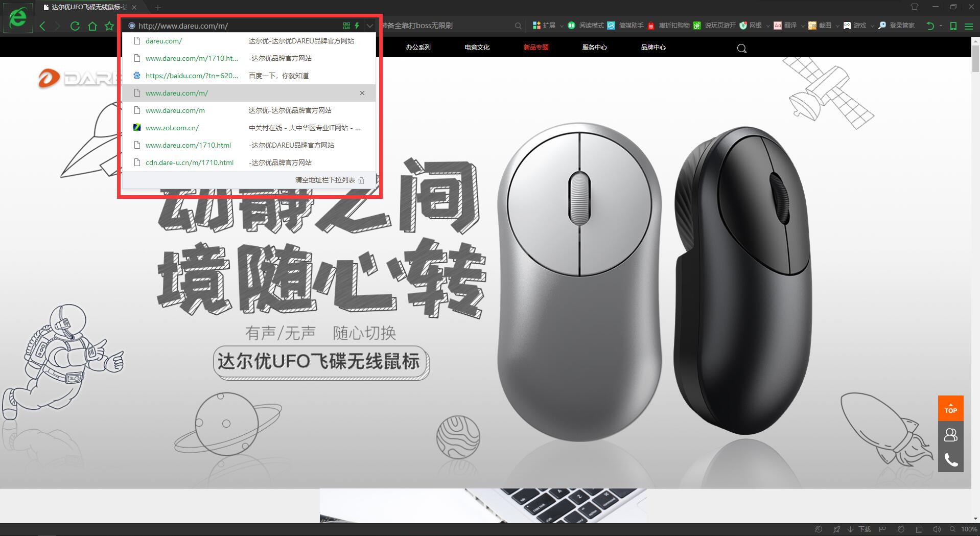Open the 截图 screenshot tool
Screen dimensions: 980x536
(x=820, y=26)
